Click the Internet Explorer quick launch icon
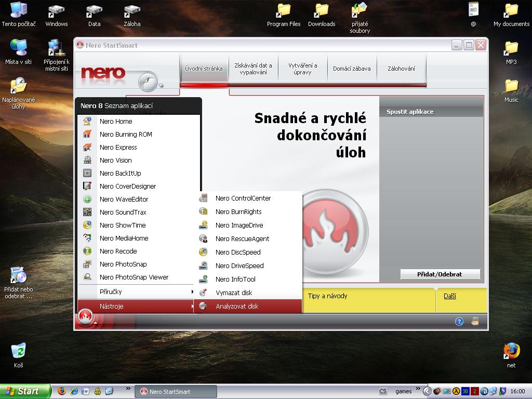The image size is (532, 399). click(x=74, y=391)
